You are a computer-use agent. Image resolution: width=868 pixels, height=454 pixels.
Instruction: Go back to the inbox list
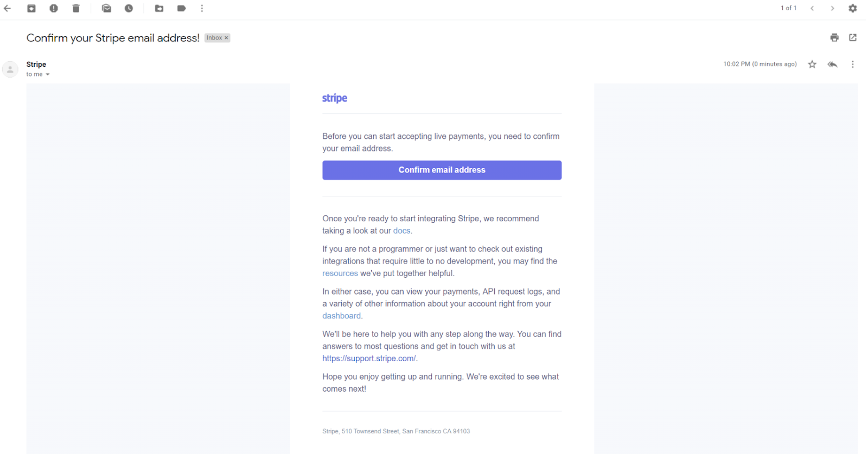[8, 8]
